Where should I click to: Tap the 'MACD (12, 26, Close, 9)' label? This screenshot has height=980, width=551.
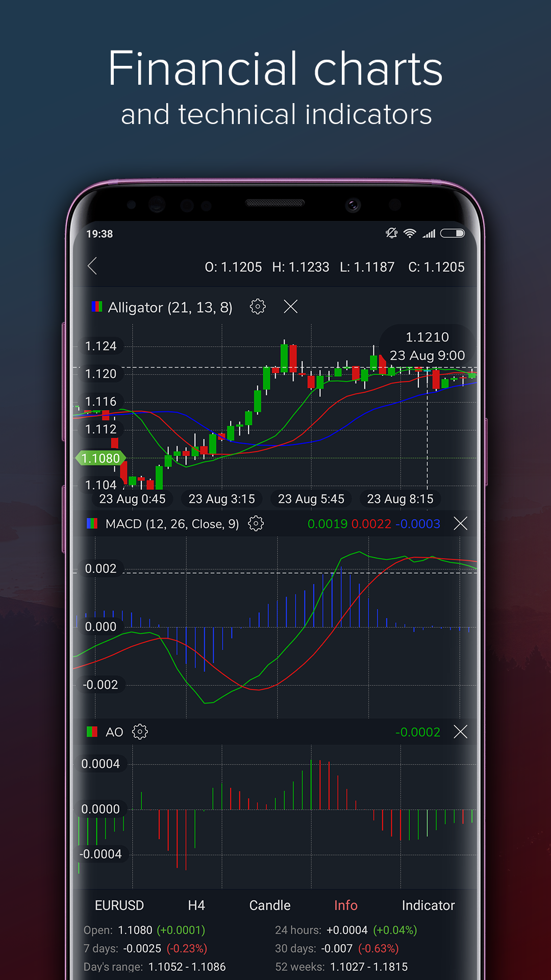172,524
